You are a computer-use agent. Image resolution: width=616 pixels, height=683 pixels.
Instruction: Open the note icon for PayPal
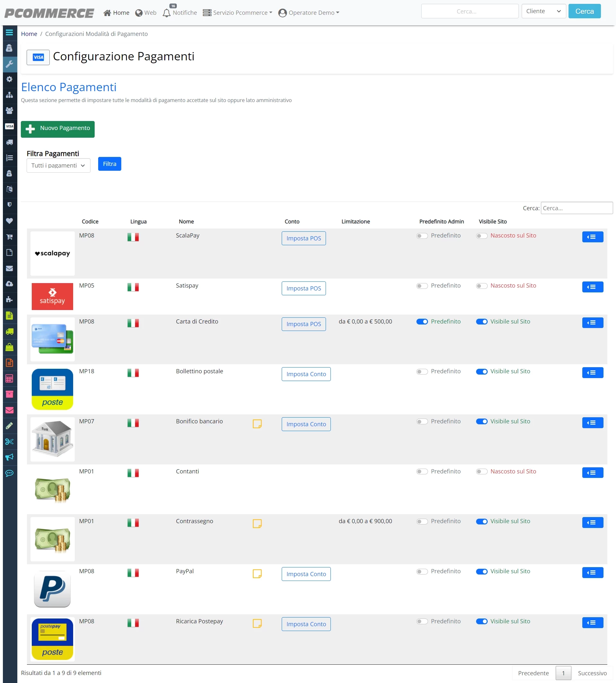(257, 574)
